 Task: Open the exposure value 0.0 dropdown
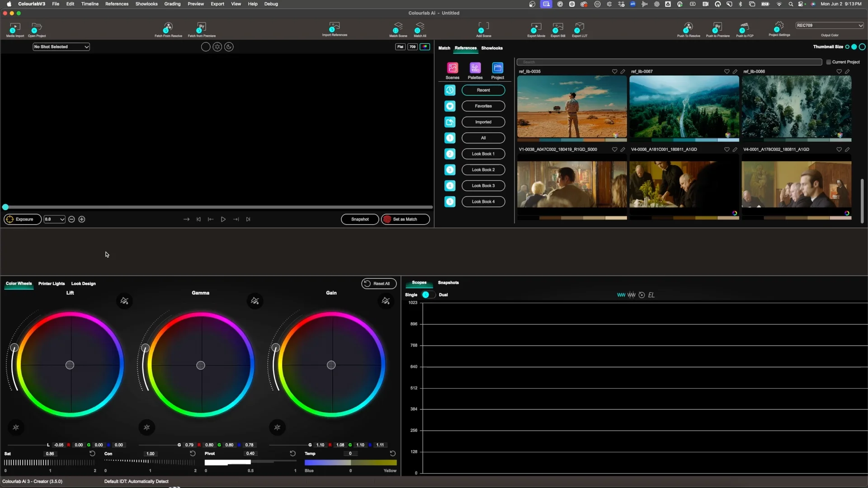[x=54, y=219]
